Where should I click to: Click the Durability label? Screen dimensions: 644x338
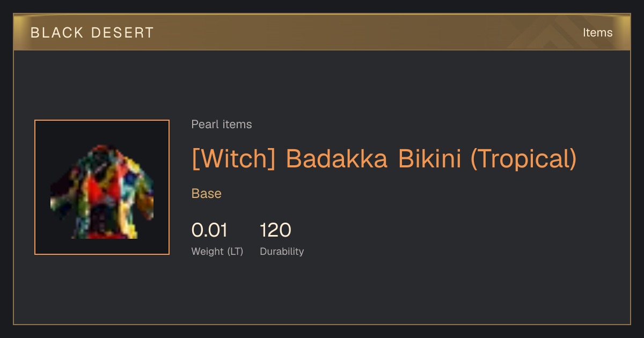(282, 252)
